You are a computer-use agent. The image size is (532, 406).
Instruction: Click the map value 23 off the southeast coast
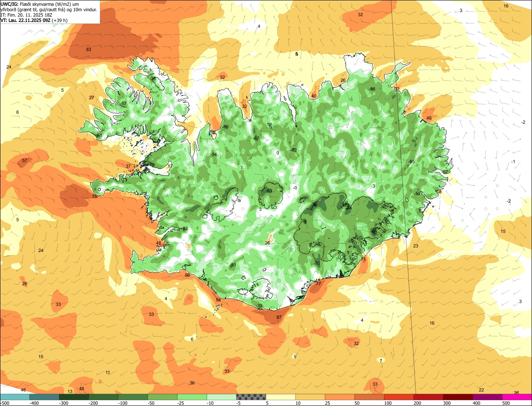pos(416,246)
